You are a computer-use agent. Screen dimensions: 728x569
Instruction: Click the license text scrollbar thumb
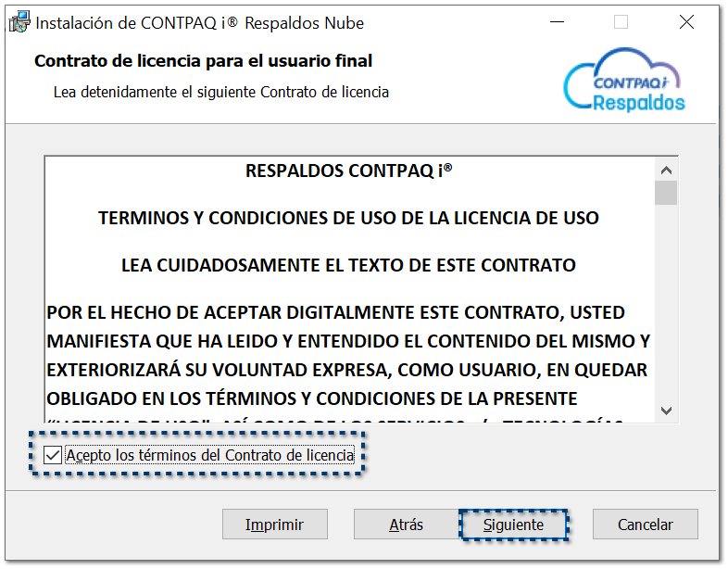pos(666,193)
